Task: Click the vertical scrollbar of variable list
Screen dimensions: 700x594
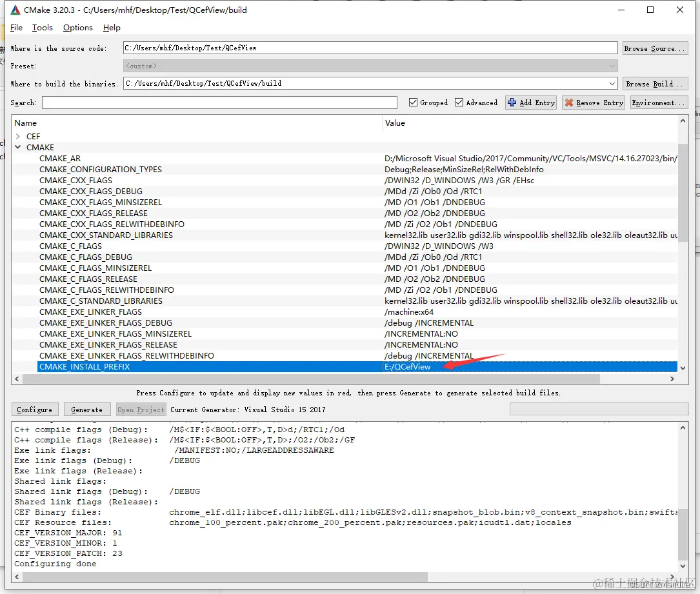Action: (682, 192)
